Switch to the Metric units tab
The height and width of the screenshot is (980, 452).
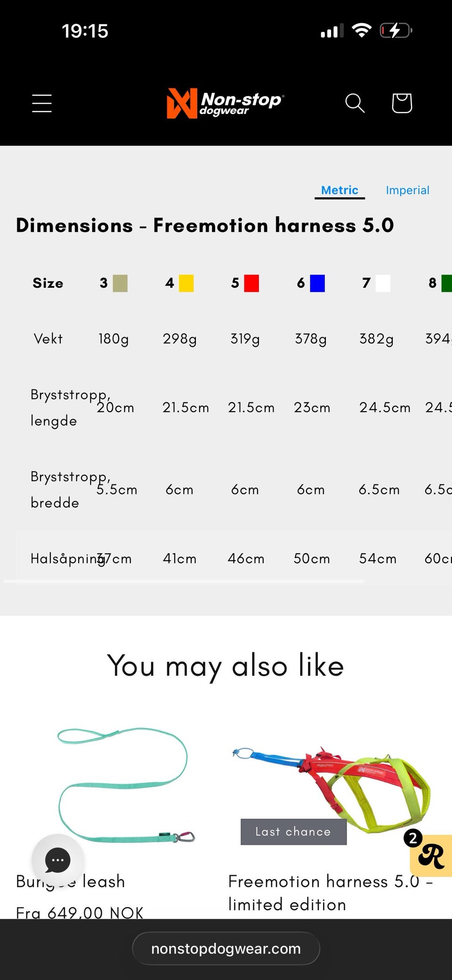tap(339, 190)
